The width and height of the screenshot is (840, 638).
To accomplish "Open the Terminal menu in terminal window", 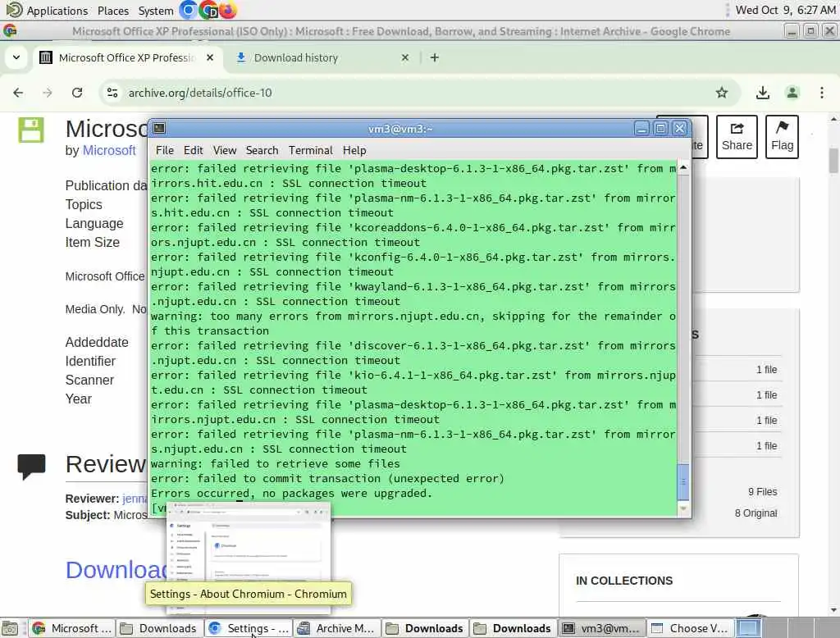I will pyautogui.click(x=311, y=151).
